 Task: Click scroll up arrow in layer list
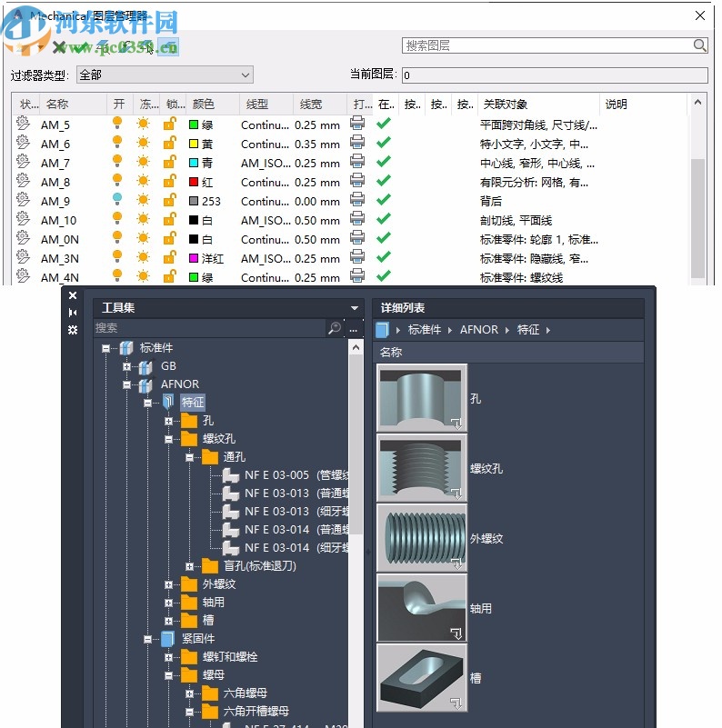(x=697, y=103)
